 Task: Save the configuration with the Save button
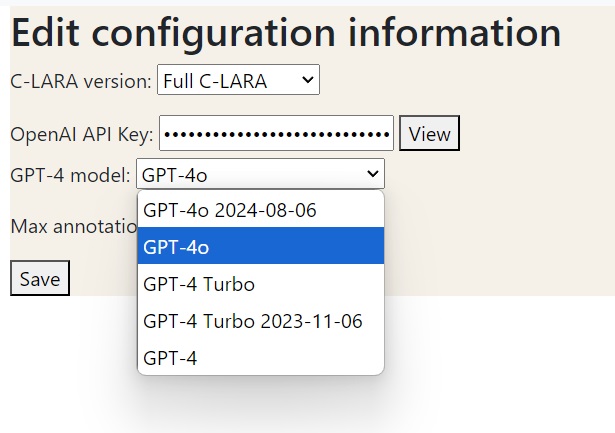pos(40,279)
